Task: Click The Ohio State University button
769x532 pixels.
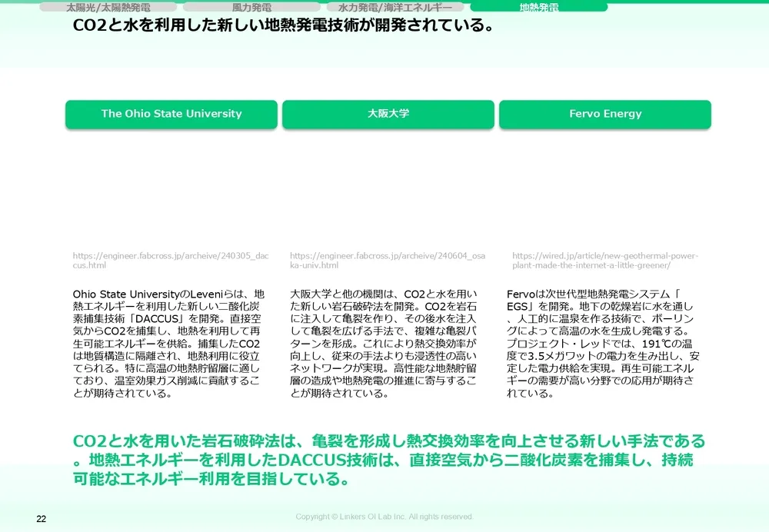Action: coord(171,114)
